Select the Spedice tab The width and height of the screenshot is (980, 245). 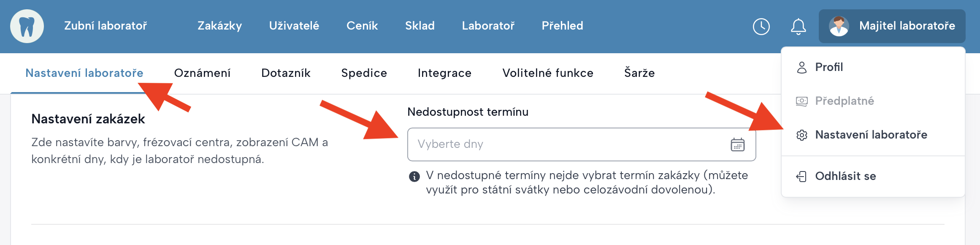(364, 73)
